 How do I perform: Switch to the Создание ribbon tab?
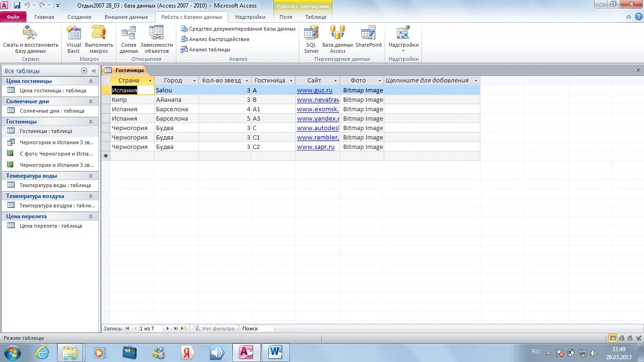79,17
